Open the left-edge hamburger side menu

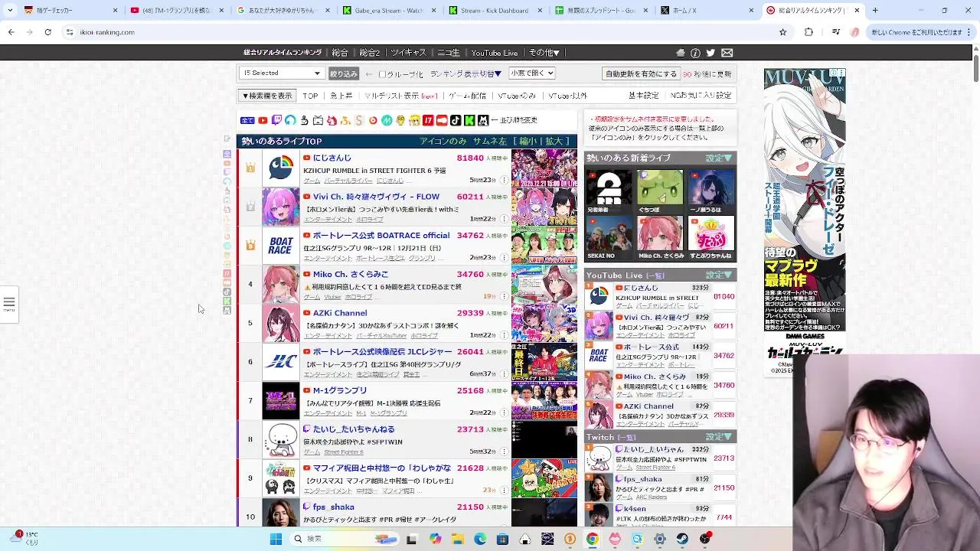(9, 303)
